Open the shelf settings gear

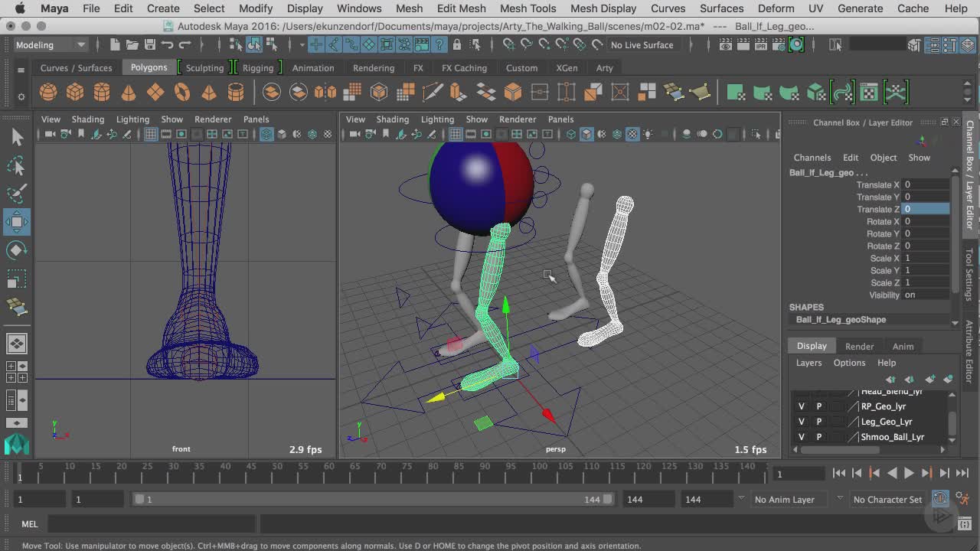[21, 96]
